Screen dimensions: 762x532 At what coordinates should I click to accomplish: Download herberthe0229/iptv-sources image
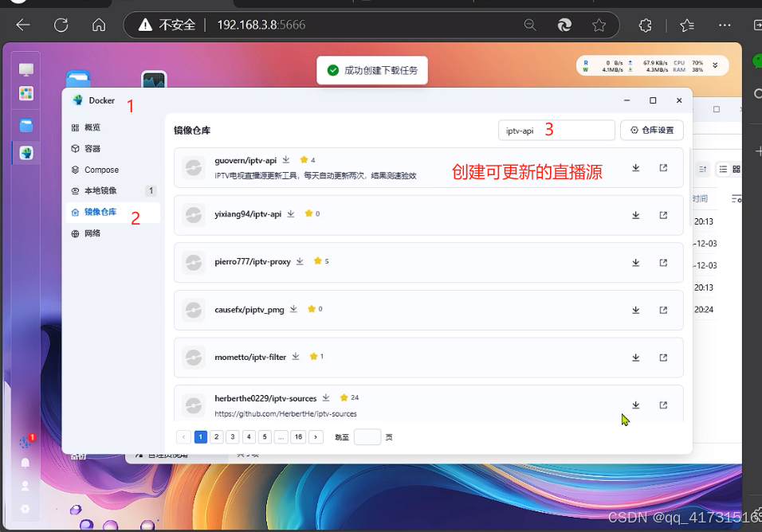[635, 405]
